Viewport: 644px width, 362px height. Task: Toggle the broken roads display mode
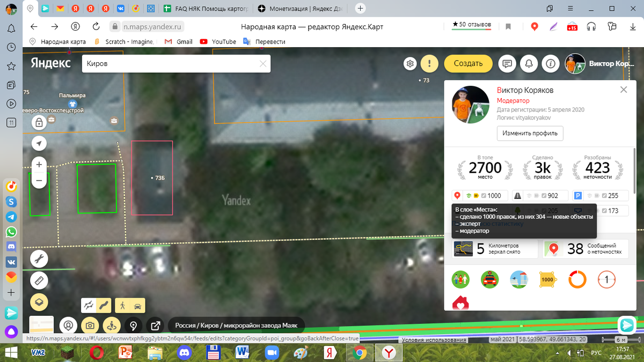89,306
